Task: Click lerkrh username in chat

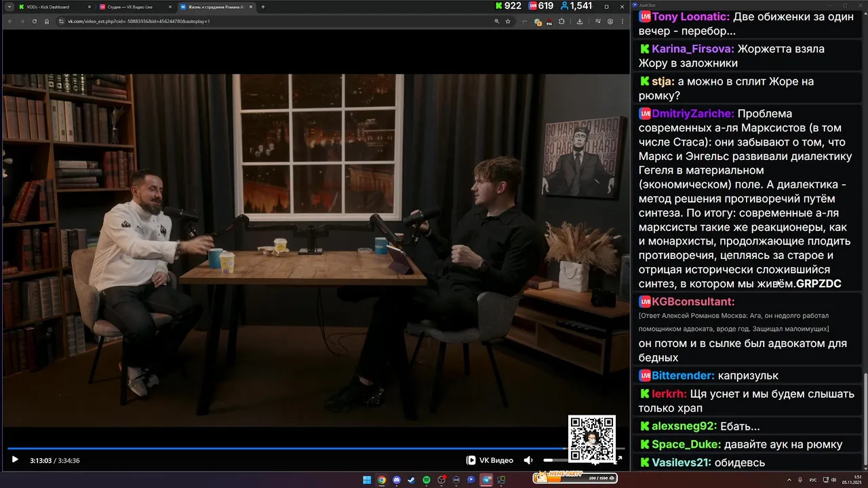Action: click(x=669, y=393)
